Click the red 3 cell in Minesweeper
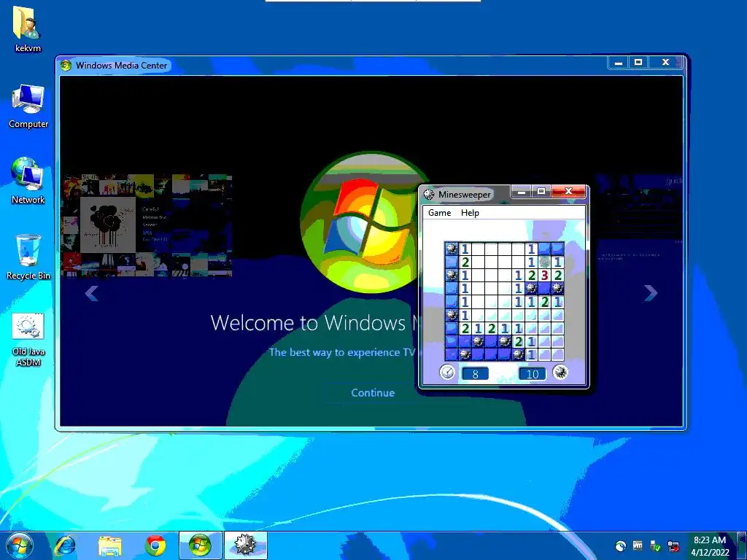The image size is (747, 560). (544, 275)
